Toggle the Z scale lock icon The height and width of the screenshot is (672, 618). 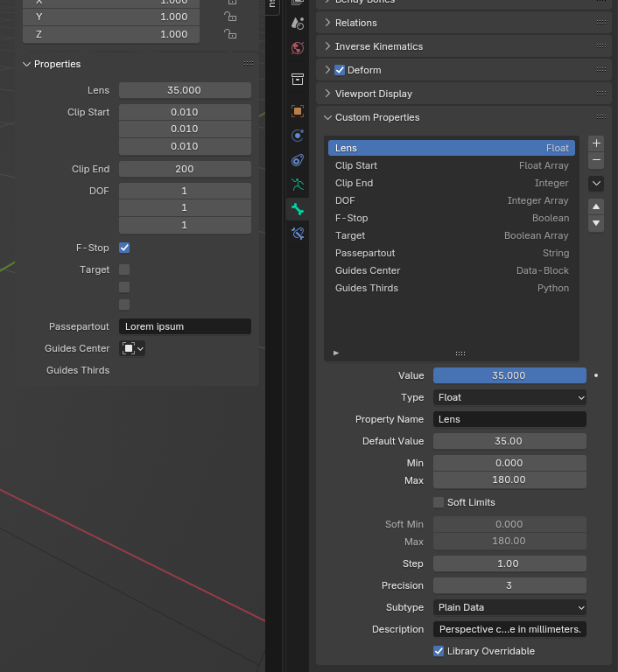(230, 34)
